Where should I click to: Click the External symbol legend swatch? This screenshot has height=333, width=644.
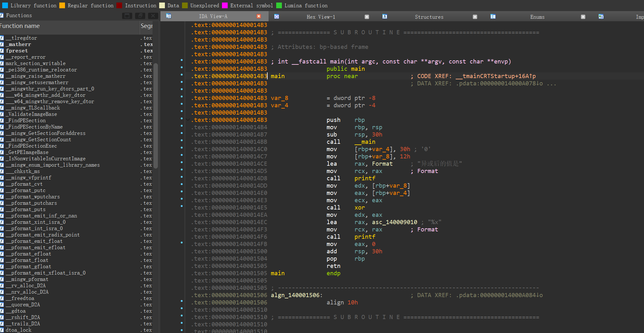(225, 5)
